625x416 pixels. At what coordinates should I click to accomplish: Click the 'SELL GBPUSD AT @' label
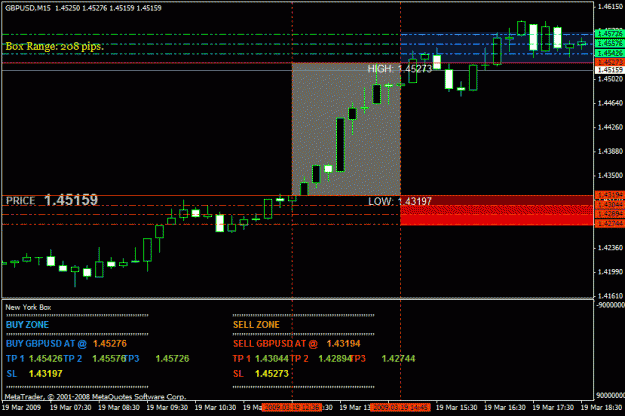coord(275,343)
